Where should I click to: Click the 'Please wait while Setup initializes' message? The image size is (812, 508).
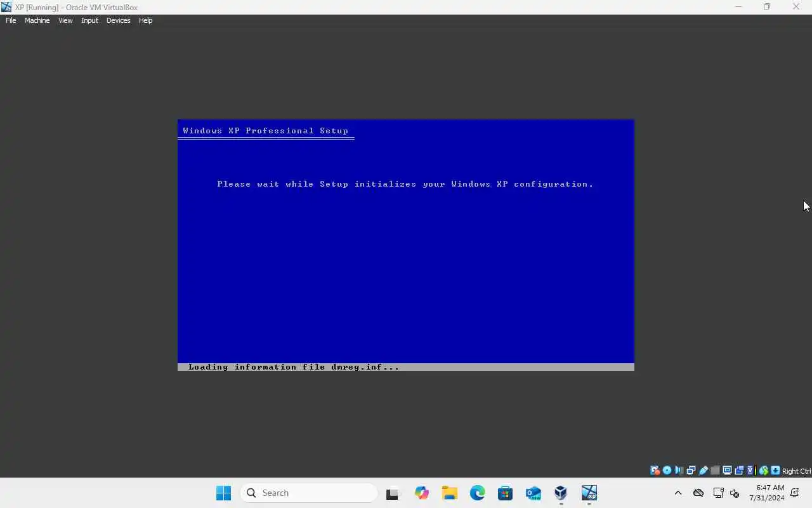[x=405, y=184]
